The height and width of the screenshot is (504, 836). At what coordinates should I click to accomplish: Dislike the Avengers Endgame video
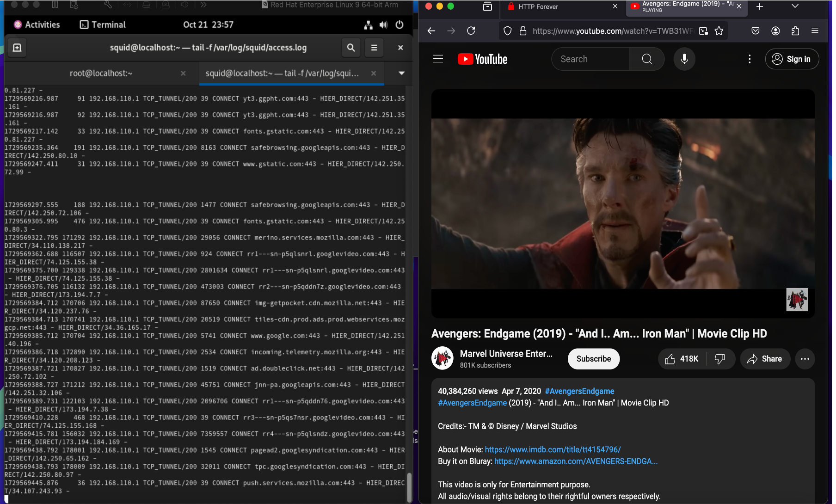[720, 359]
